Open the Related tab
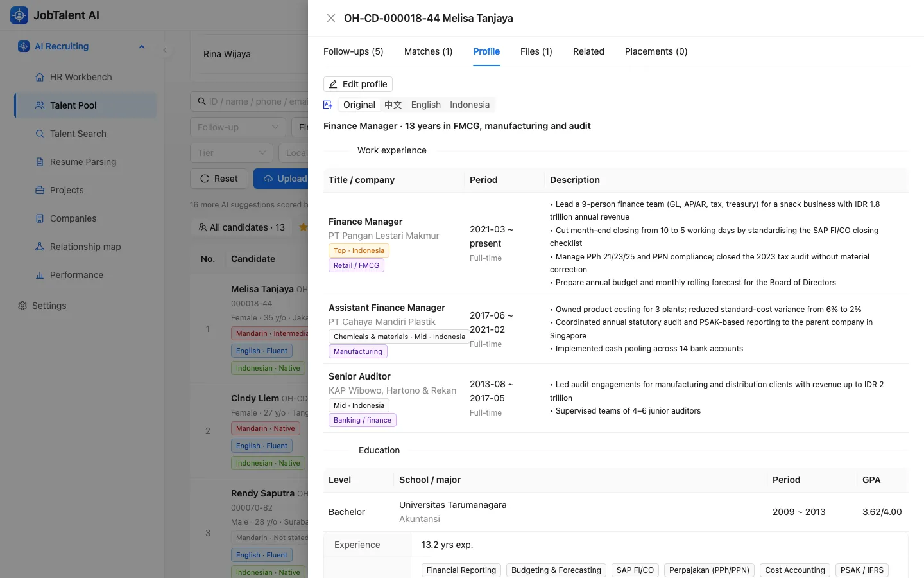Image resolution: width=924 pixels, height=578 pixels. point(588,51)
